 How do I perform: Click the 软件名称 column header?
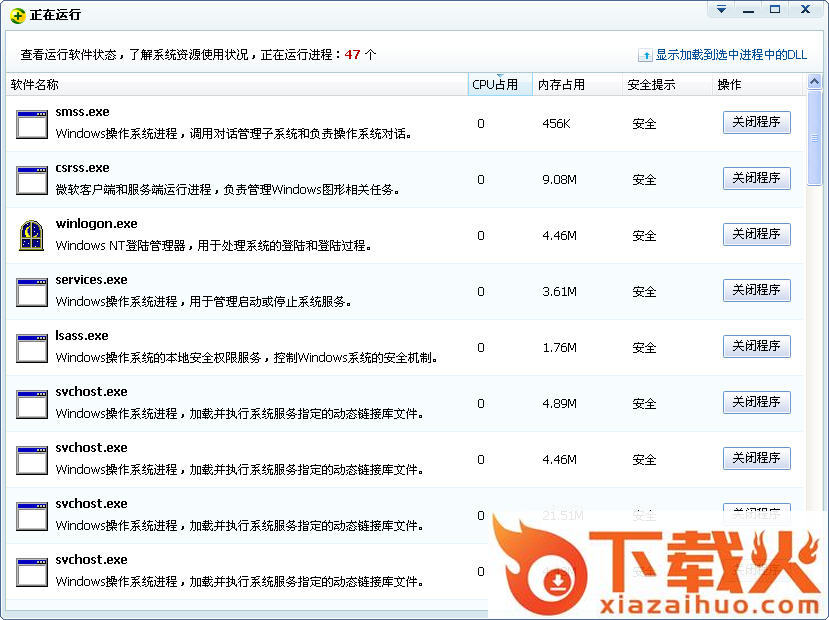(35, 85)
